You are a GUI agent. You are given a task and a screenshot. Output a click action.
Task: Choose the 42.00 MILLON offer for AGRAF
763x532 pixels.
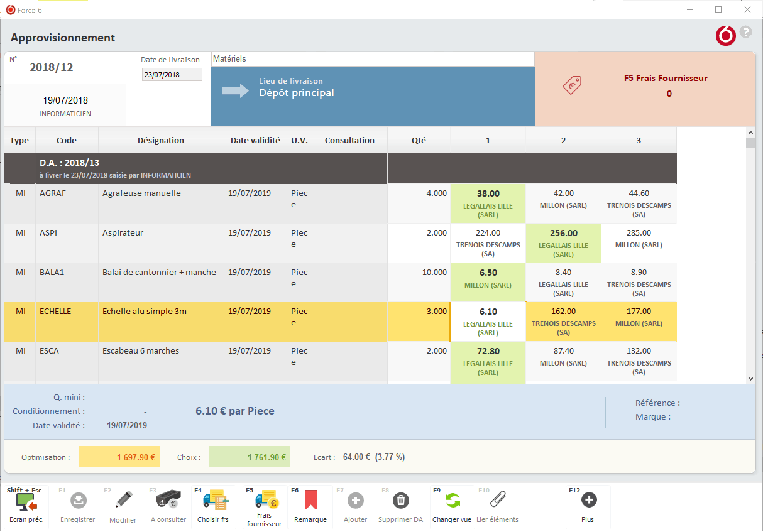click(563, 203)
